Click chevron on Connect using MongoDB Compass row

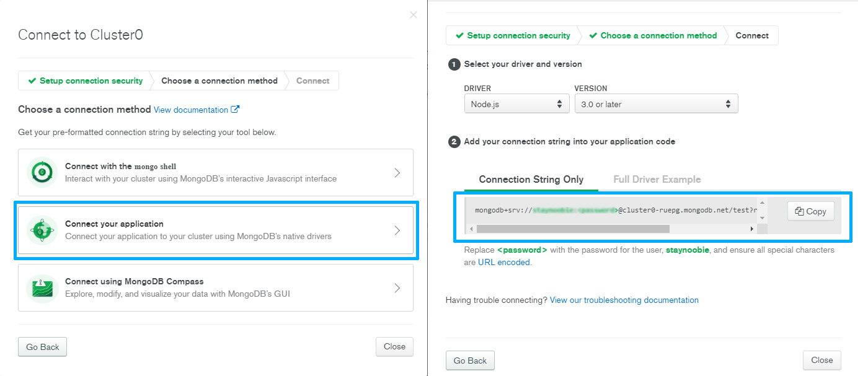click(397, 288)
